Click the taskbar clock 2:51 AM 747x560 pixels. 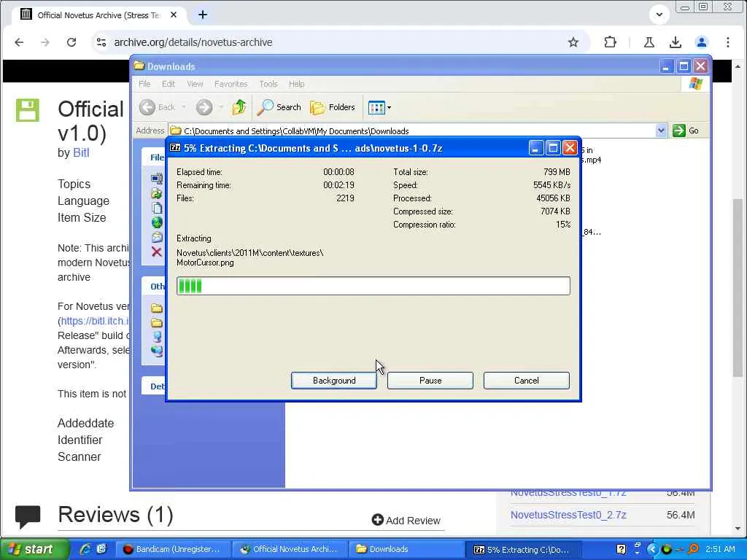pos(720,549)
